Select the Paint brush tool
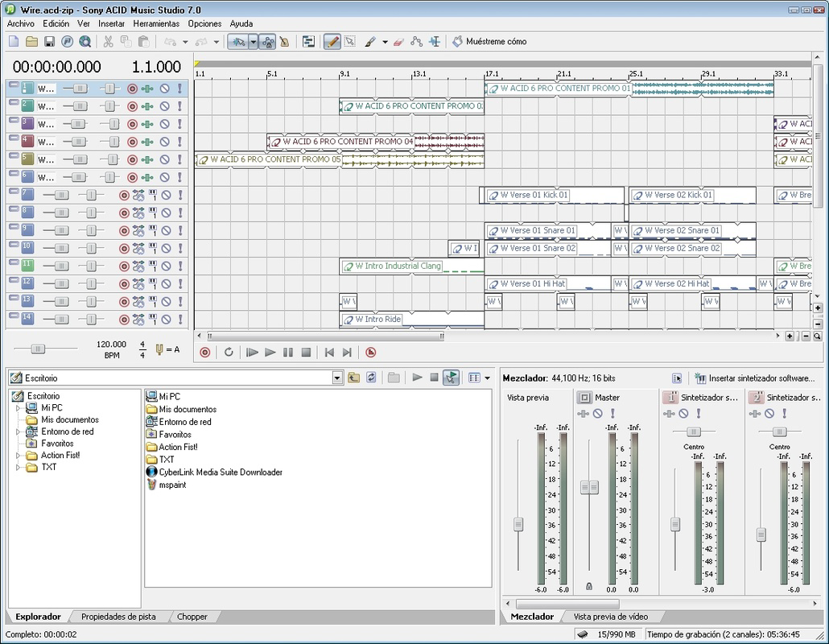The image size is (829, 644). [370, 41]
